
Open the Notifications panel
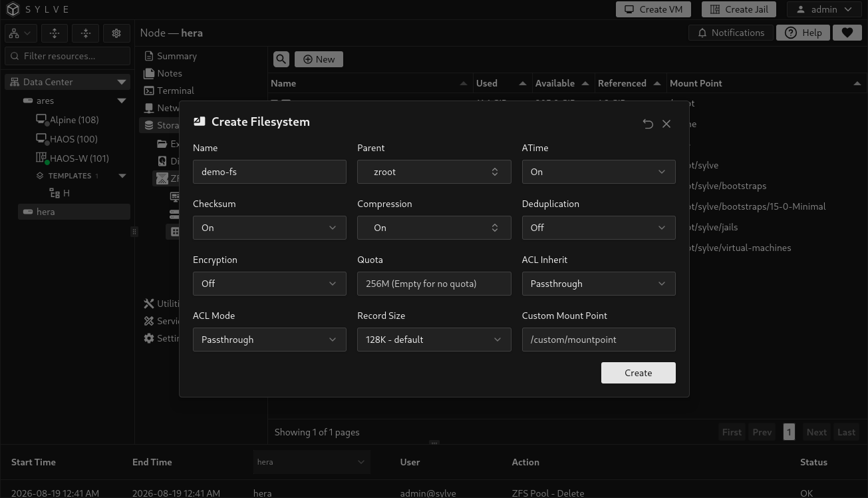pyautogui.click(x=731, y=33)
